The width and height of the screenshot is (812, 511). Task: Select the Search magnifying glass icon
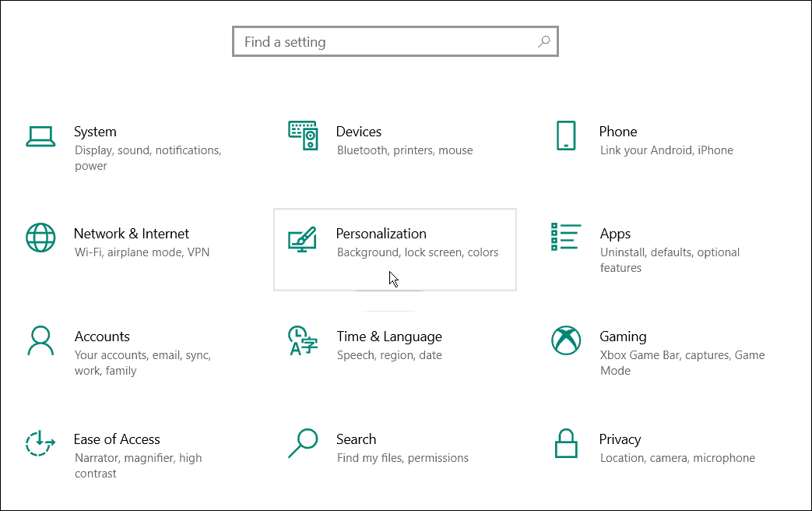tap(303, 444)
